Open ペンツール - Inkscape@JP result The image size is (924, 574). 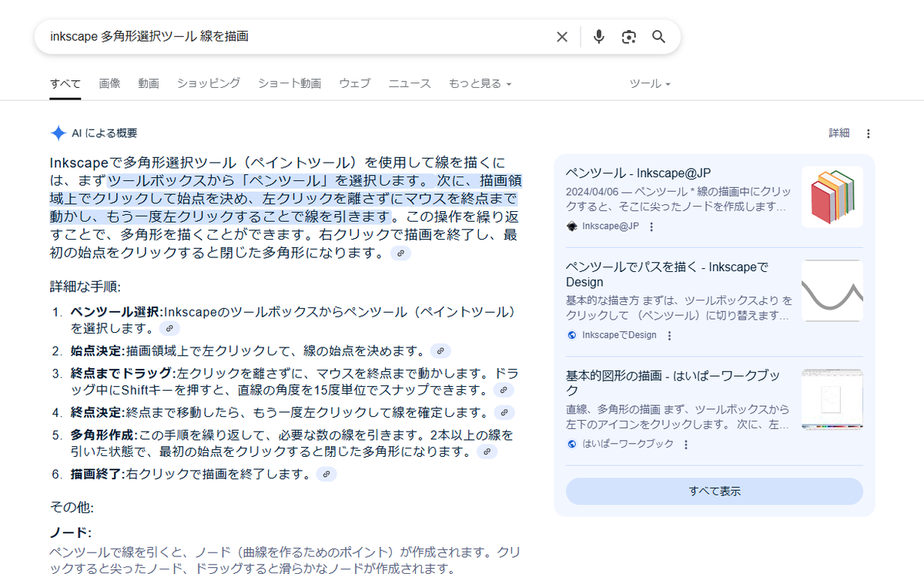[x=638, y=173]
